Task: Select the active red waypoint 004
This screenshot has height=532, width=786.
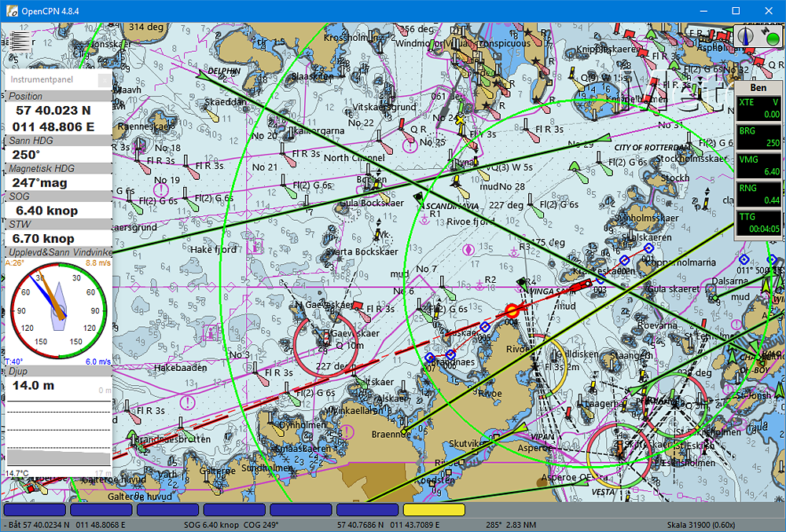Action: pyautogui.click(x=512, y=311)
